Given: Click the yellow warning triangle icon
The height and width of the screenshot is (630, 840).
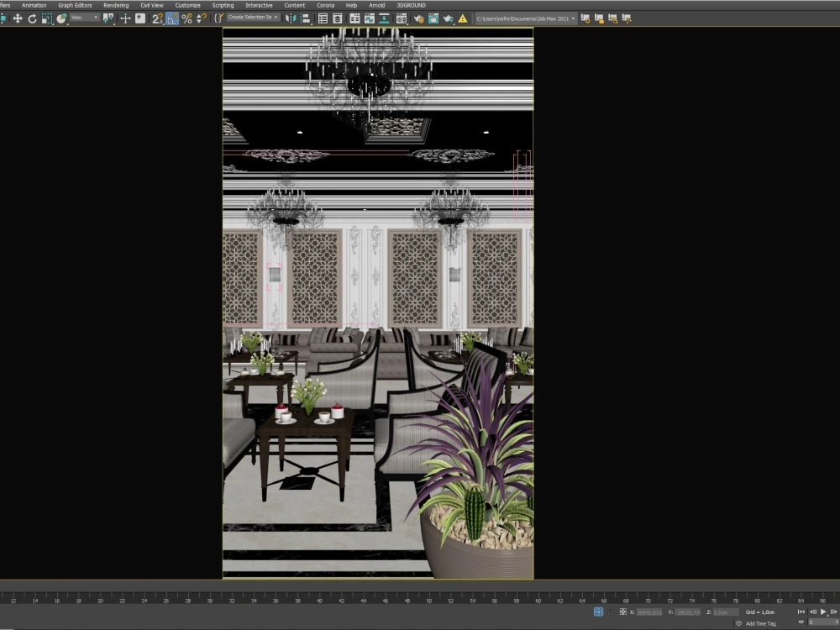Looking at the screenshot, I should 463,18.
